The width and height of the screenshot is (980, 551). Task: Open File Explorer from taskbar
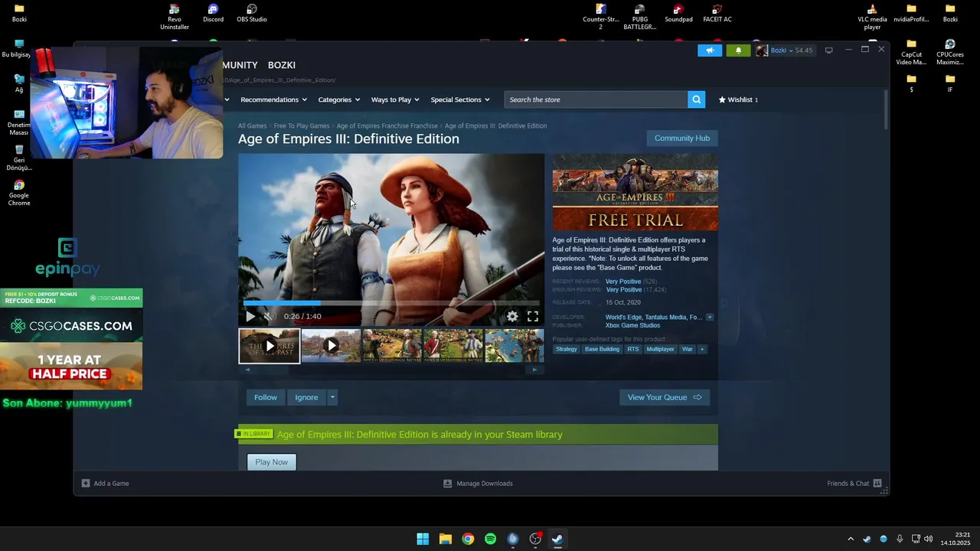click(445, 539)
